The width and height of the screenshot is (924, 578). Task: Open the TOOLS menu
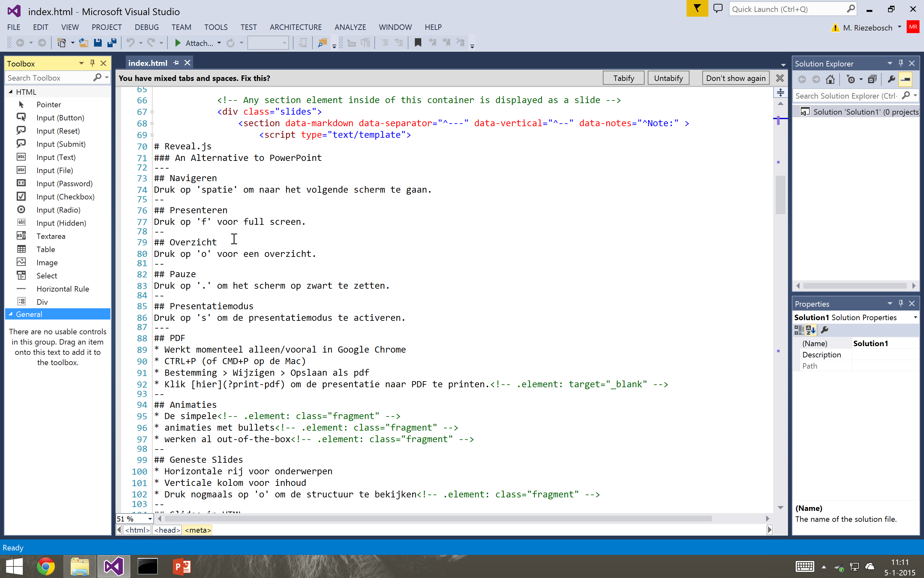coord(216,27)
